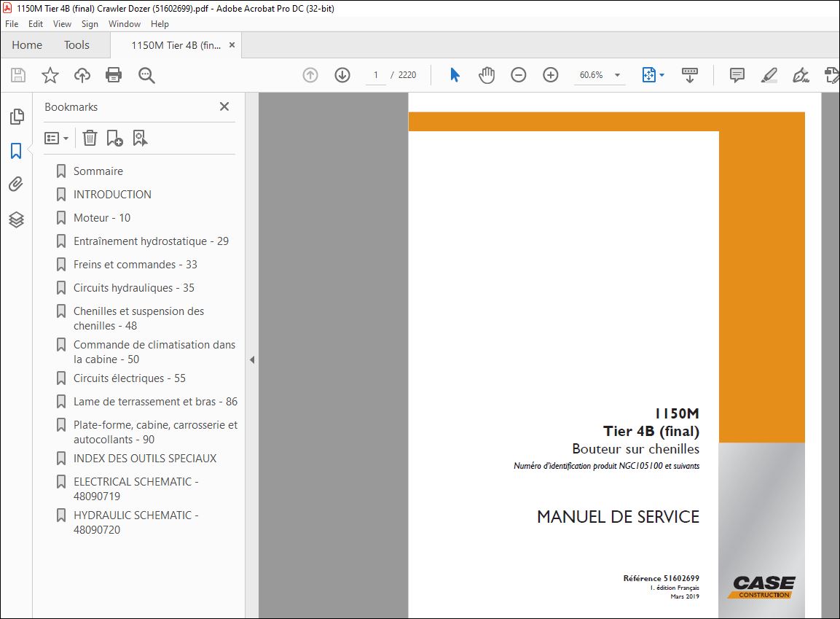Viewport: 840px width, 619px height.
Task: Open fit page options dropdown arrow
Action: [x=662, y=75]
